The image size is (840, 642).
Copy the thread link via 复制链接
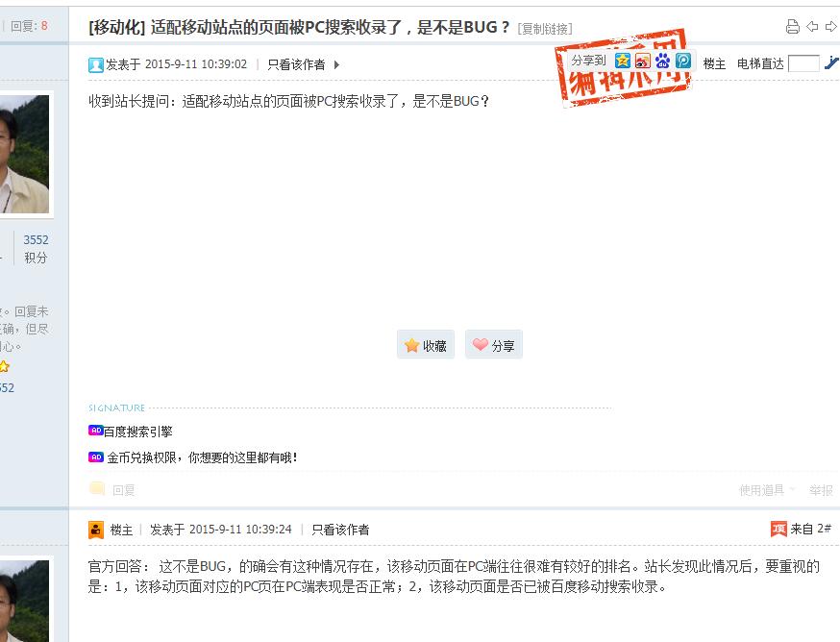click(545, 29)
